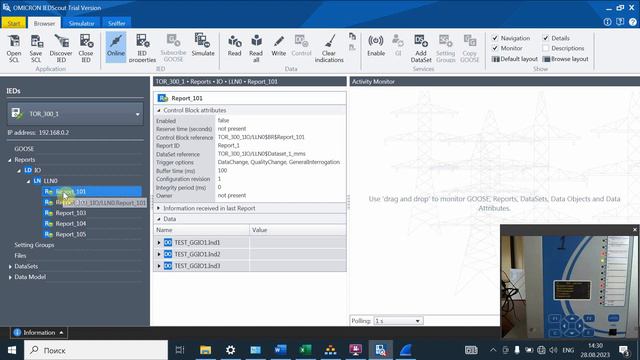Screen dimensions: 640x360
Task: Switch to the Browser tab
Action: (44, 23)
